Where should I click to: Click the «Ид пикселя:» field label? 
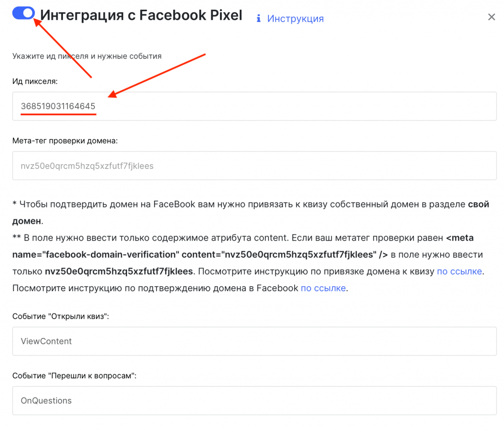(35, 81)
